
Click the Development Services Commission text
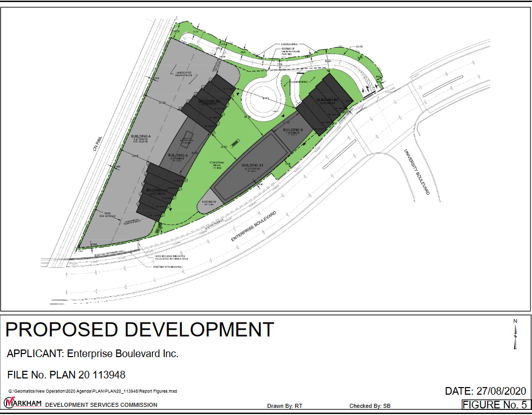(101, 405)
